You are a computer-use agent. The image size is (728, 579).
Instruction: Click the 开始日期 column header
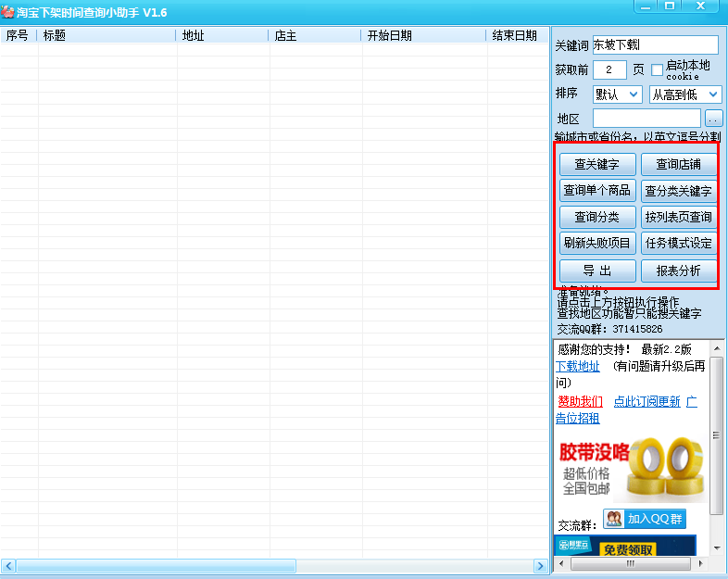pos(423,35)
